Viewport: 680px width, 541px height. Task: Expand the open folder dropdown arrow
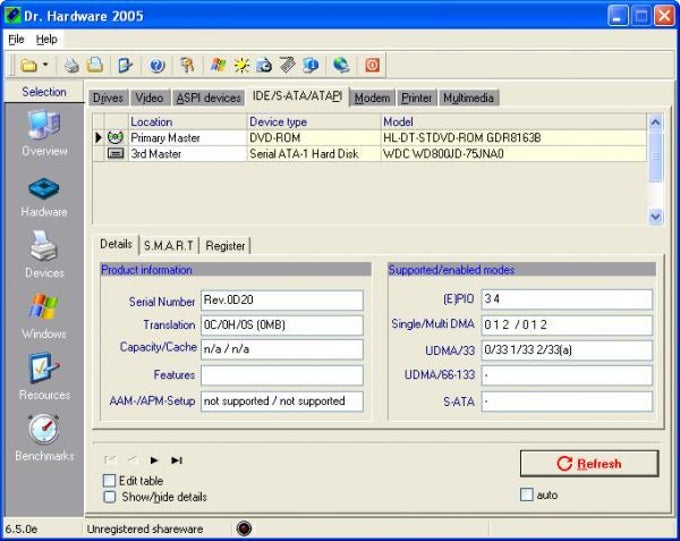point(45,66)
